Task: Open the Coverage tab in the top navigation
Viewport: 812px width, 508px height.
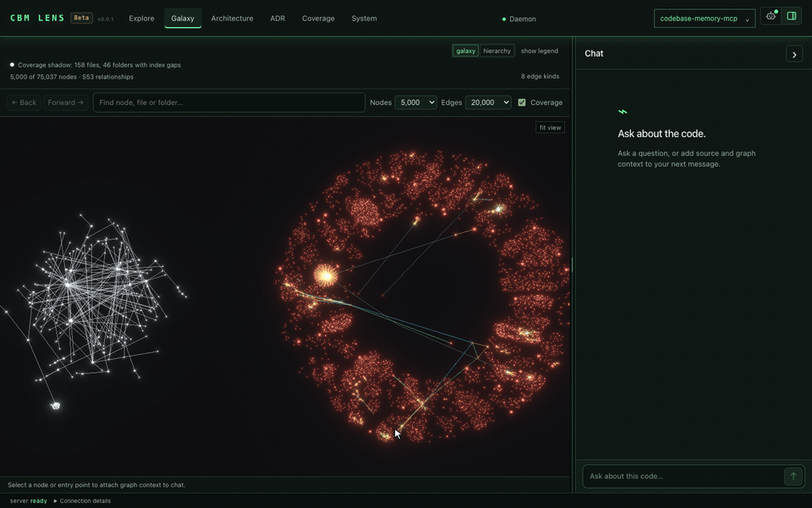Action: 318,18
